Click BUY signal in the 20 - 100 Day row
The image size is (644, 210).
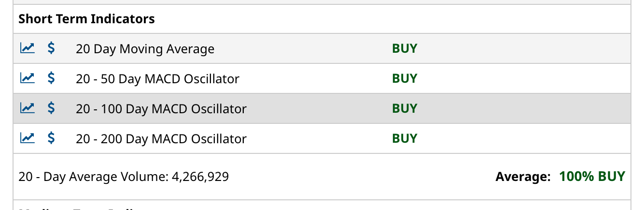point(405,108)
